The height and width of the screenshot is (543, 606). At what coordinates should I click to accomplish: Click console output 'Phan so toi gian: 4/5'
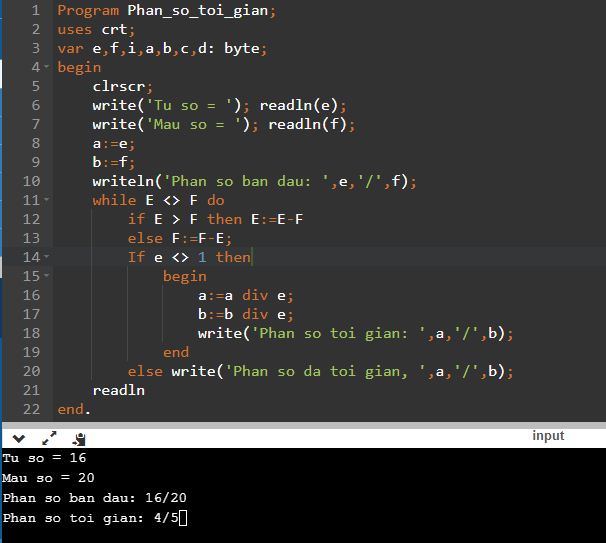coord(90,518)
